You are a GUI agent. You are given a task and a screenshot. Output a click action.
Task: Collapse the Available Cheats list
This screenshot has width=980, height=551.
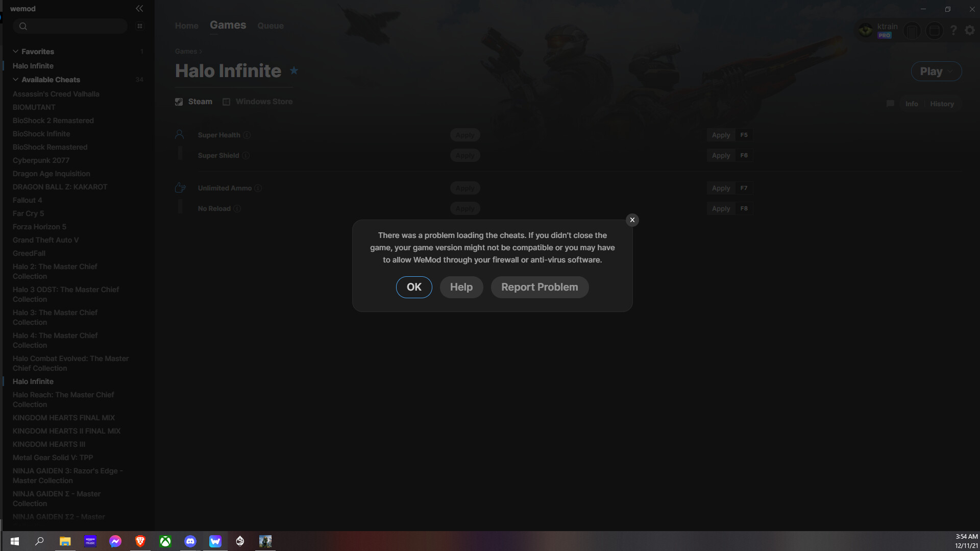[15, 80]
